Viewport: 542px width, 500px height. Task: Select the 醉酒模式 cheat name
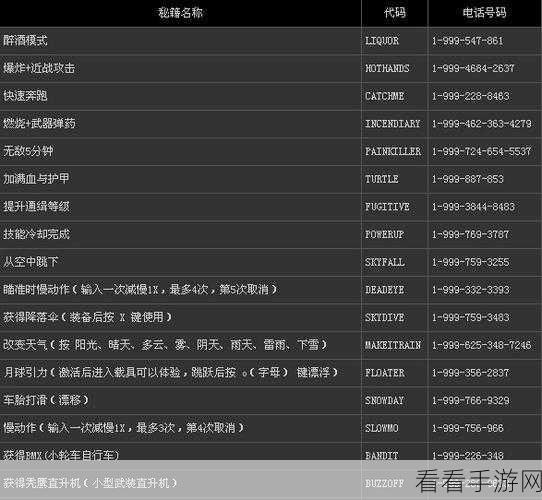click(25, 40)
